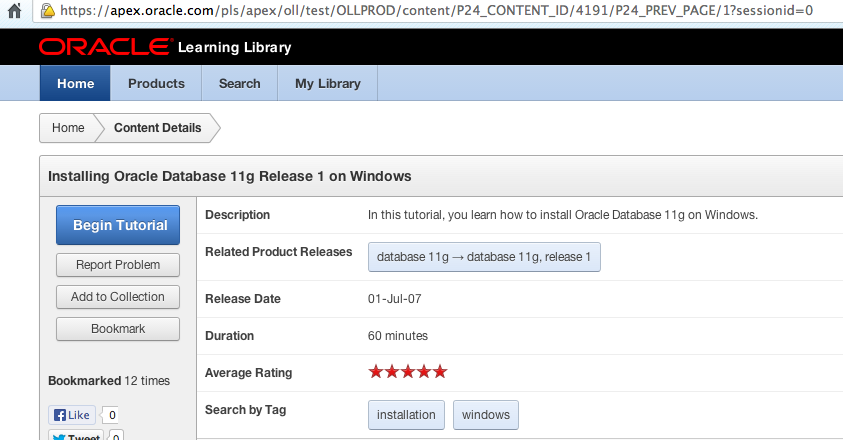Click the Installing Oracle Database 11g title
Image resolution: width=843 pixels, height=440 pixels.
(x=230, y=176)
